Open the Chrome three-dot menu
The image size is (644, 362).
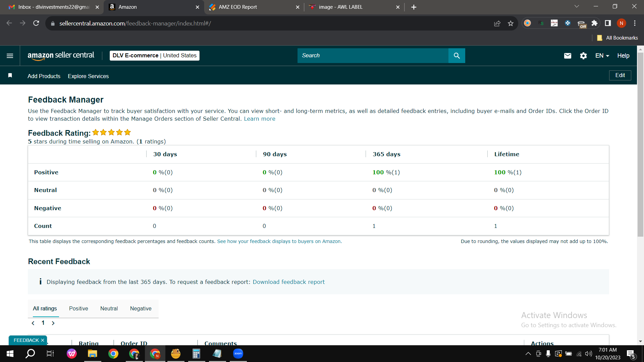(635, 23)
